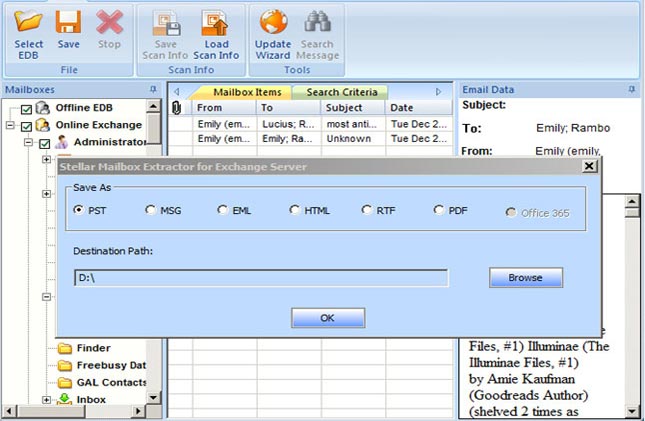Click the Destination Path input field
Viewport: 645px width, 421px height.
pos(261,278)
